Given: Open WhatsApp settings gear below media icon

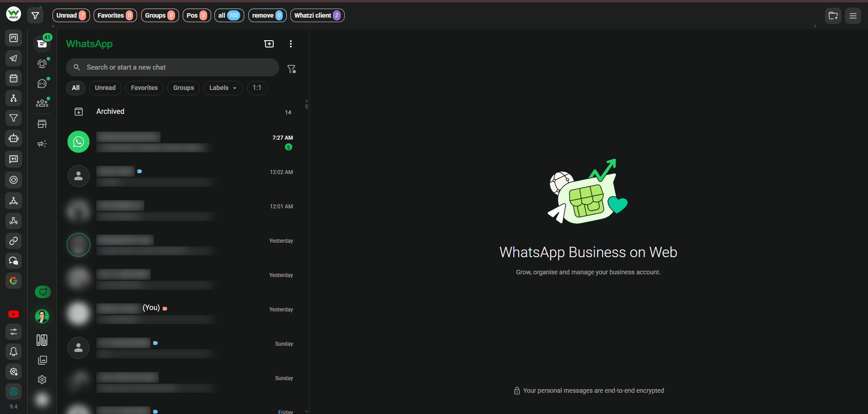Looking at the screenshot, I should coord(42,380).
